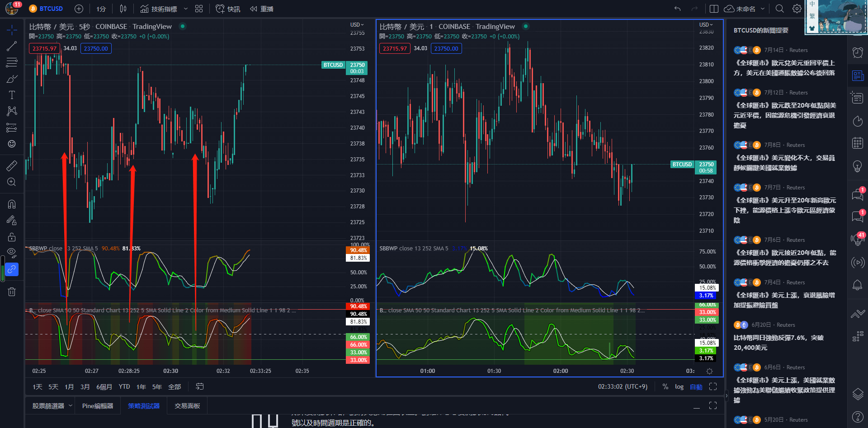868x428 pixels.
Task: Open the Pine編輯器 tab
Action: pyautogui.click(x=98, y=406)
